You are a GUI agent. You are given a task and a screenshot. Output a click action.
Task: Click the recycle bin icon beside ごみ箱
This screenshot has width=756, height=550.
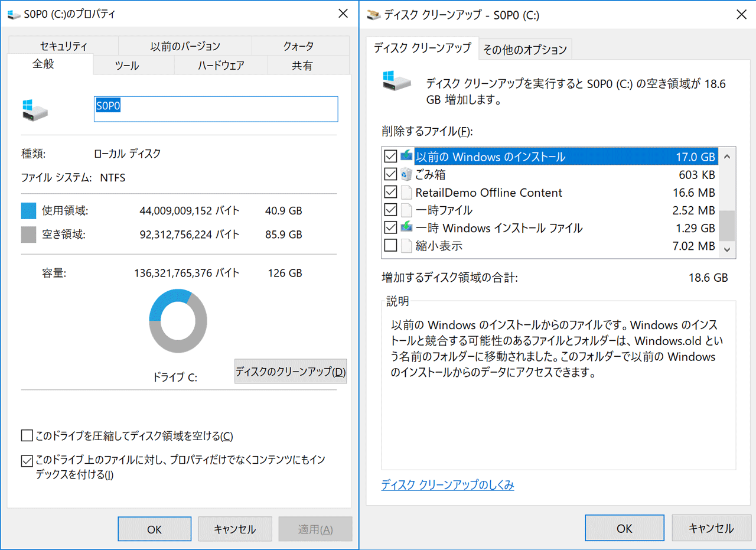click(x=406, y=174)
